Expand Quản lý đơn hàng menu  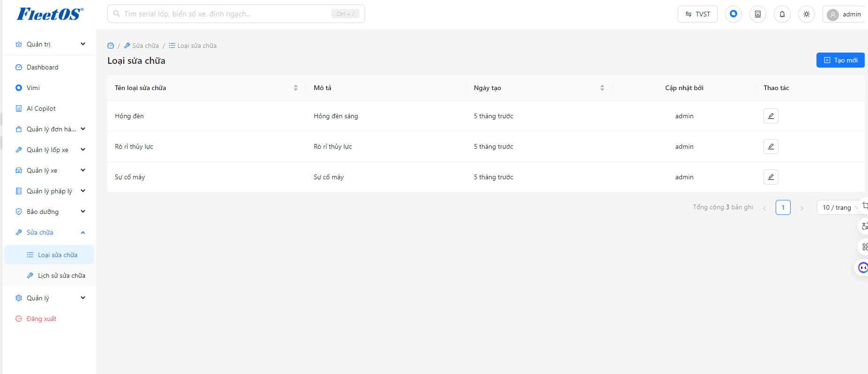point(49,129)
